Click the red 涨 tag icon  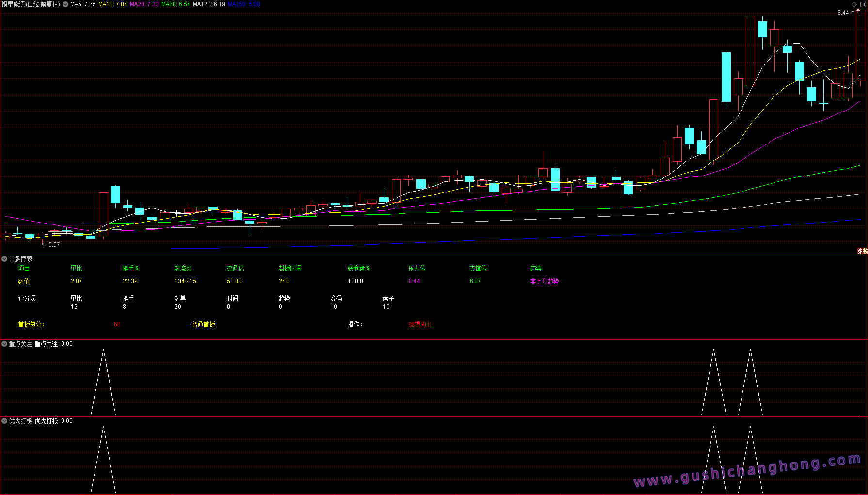(860, 251)
